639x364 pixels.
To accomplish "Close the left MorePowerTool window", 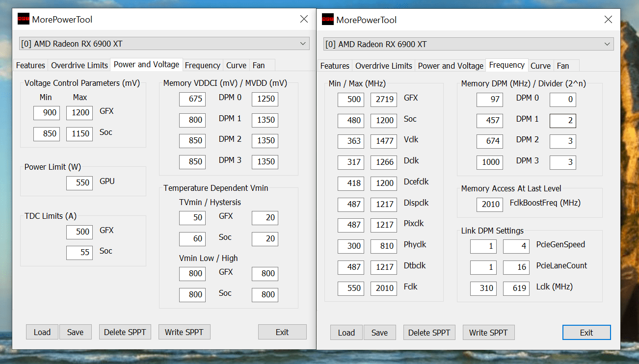I will coord(304,19).
